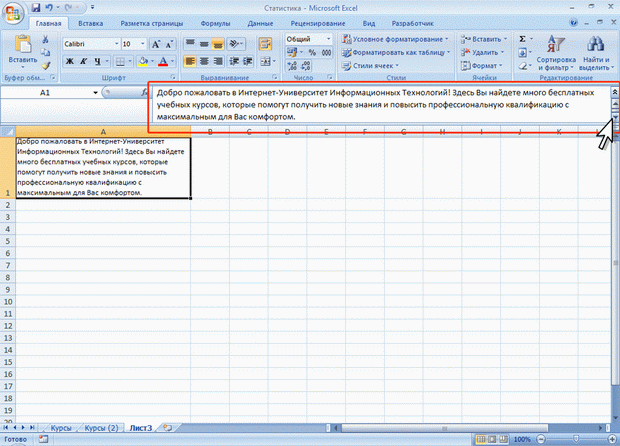Click the Office button logo

pos(13,13)
